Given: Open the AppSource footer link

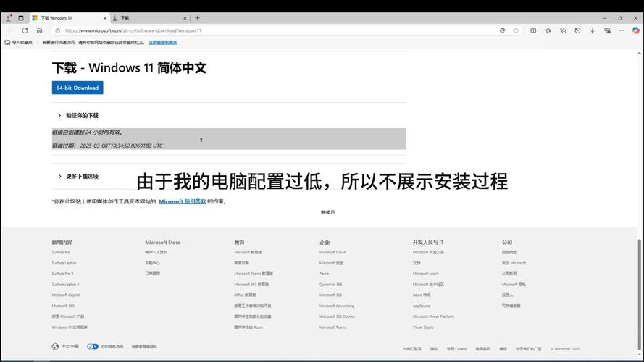Looking at the screenshot, I should [422, 306].
